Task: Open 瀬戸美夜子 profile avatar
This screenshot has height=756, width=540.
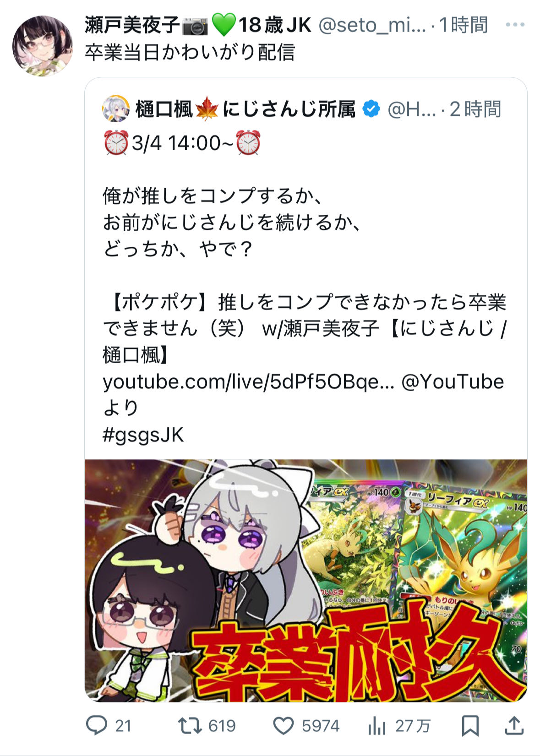Action: [x=42, y=46]
